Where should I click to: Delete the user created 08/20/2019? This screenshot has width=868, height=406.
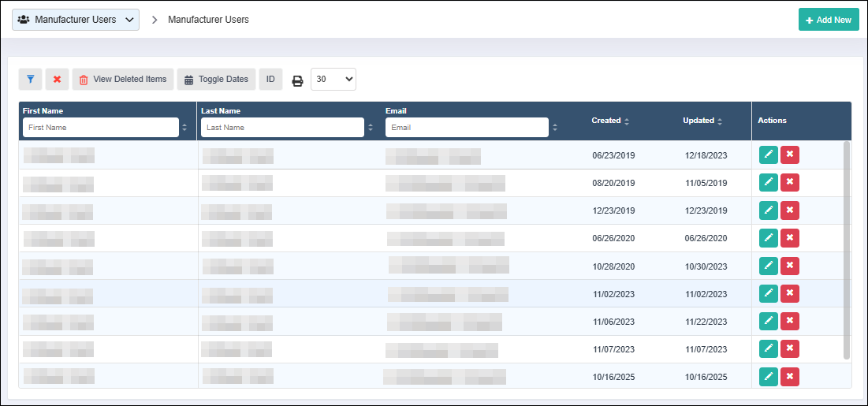pos(790,183)
